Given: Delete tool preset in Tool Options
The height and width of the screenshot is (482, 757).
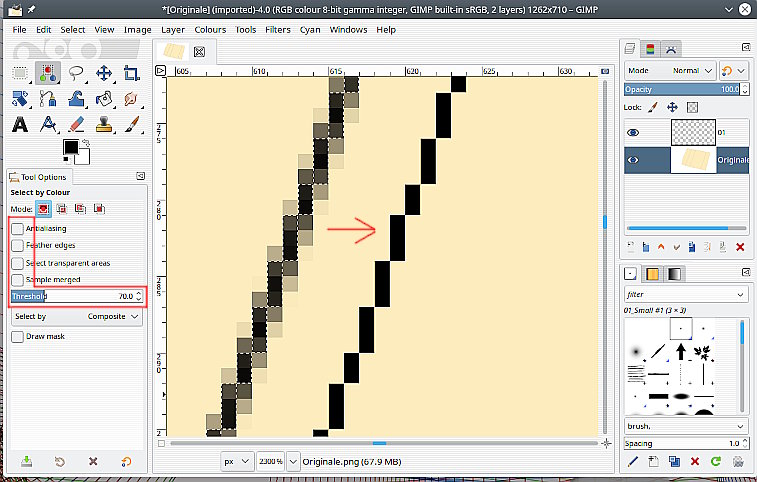Looking at the screenshot, I should click(93, 462).
